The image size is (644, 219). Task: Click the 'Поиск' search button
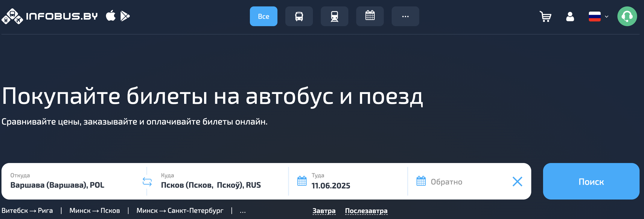(591, 181)
